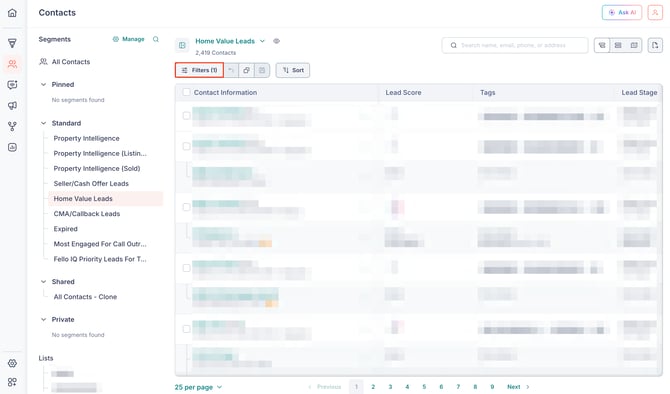Check the first contact row checkbox

click(x=186, y=116)
